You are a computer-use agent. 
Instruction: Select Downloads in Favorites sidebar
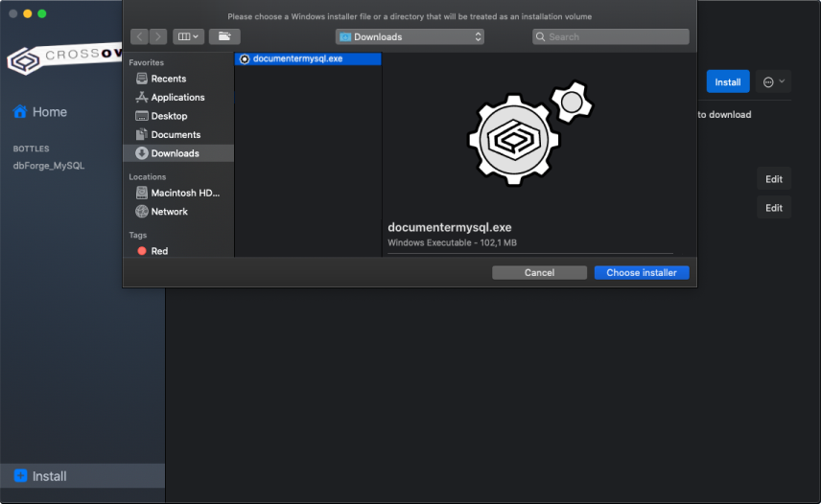(178, 153)
